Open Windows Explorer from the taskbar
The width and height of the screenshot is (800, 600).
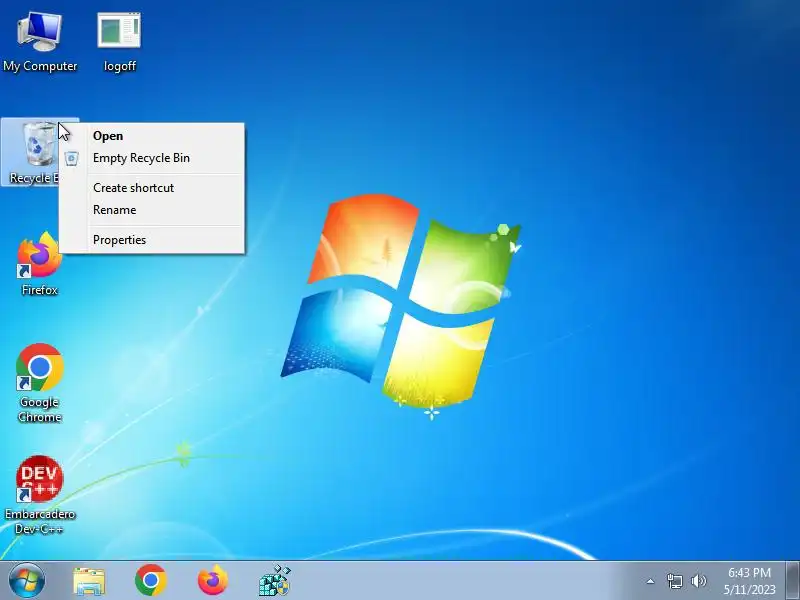[89, 581]
